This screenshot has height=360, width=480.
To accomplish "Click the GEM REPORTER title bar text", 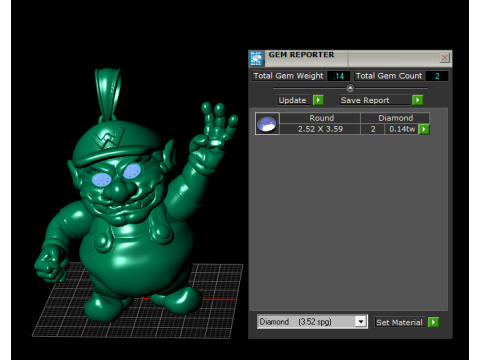I will tap(301, 55).
